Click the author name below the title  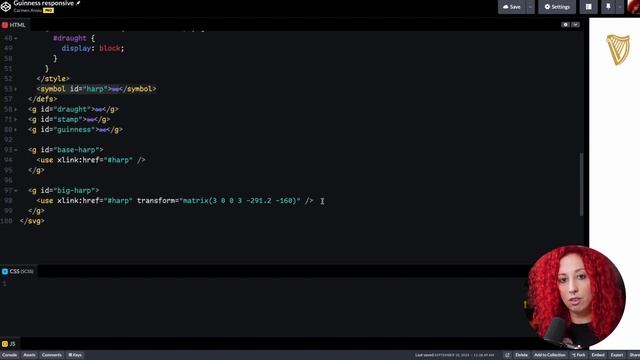(28, 11)
